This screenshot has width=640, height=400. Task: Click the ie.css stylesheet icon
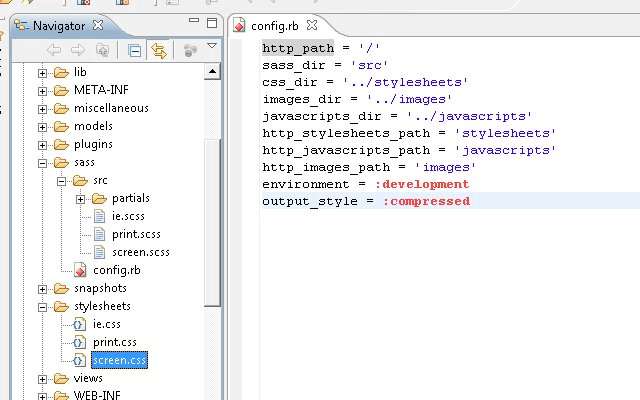(x=79, y=324)
